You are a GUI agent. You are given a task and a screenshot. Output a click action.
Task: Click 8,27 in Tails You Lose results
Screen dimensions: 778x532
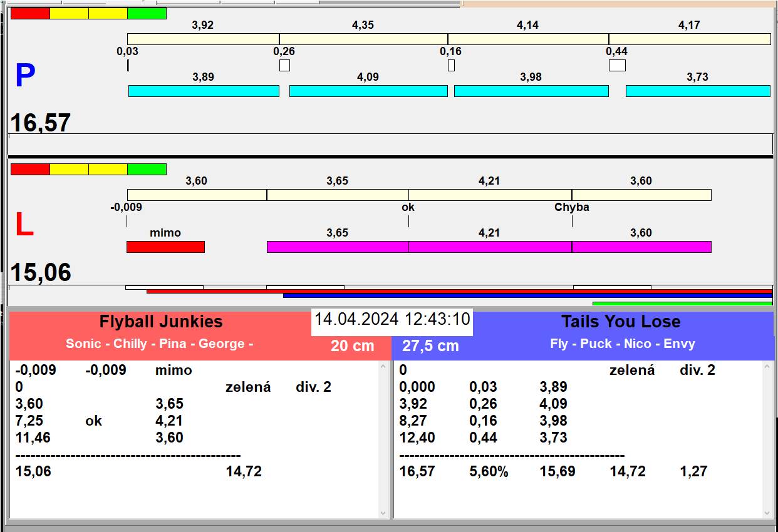[x=413, y=421]
